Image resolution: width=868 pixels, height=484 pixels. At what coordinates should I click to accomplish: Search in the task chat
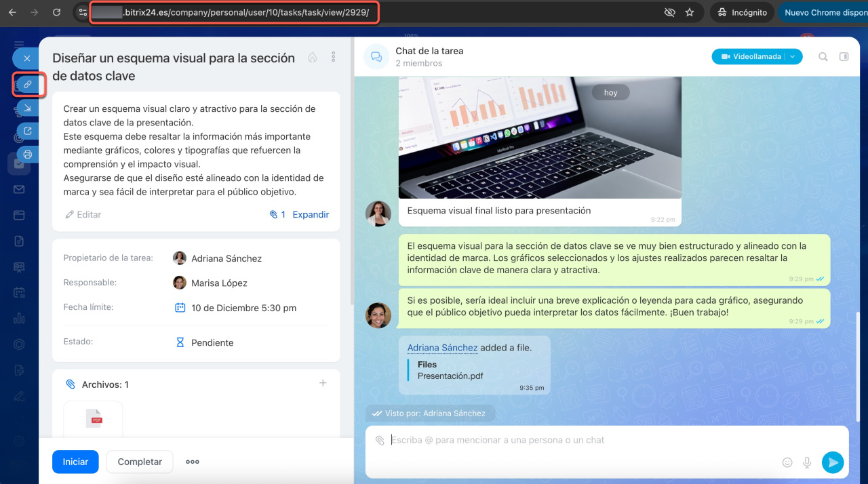pyautogui.click(x=823, y=57)
